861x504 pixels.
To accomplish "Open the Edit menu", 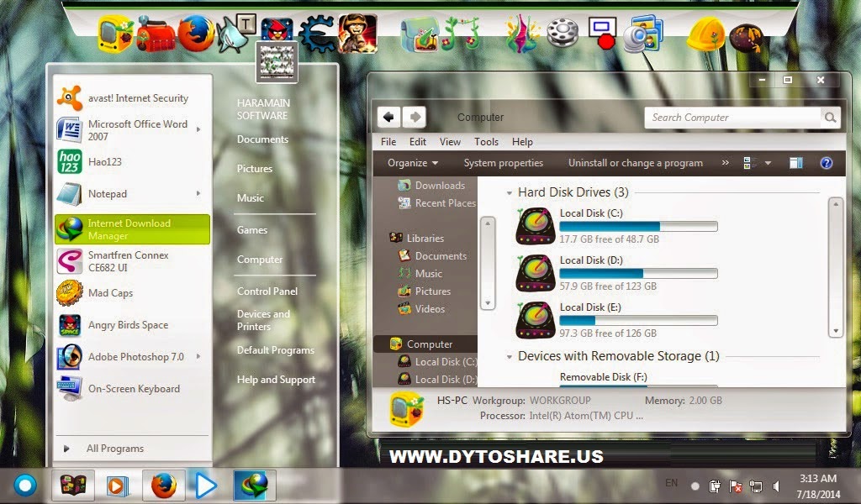I will [417, 141].
